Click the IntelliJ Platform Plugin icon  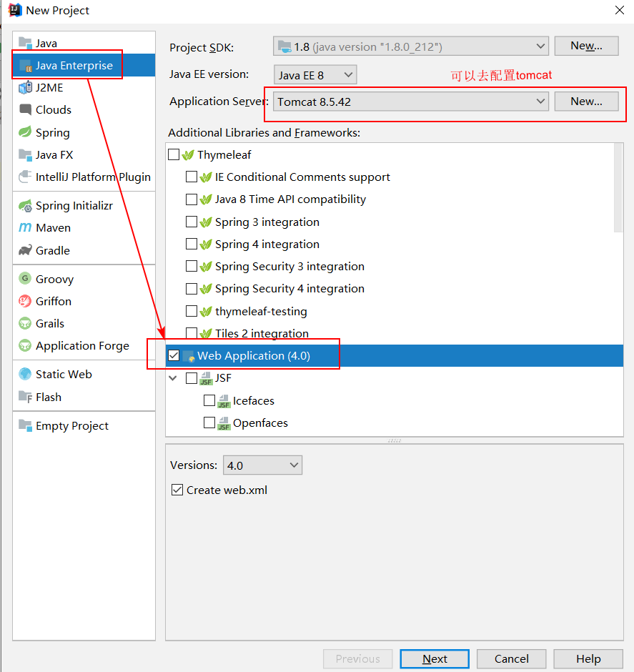coord(25,177)
